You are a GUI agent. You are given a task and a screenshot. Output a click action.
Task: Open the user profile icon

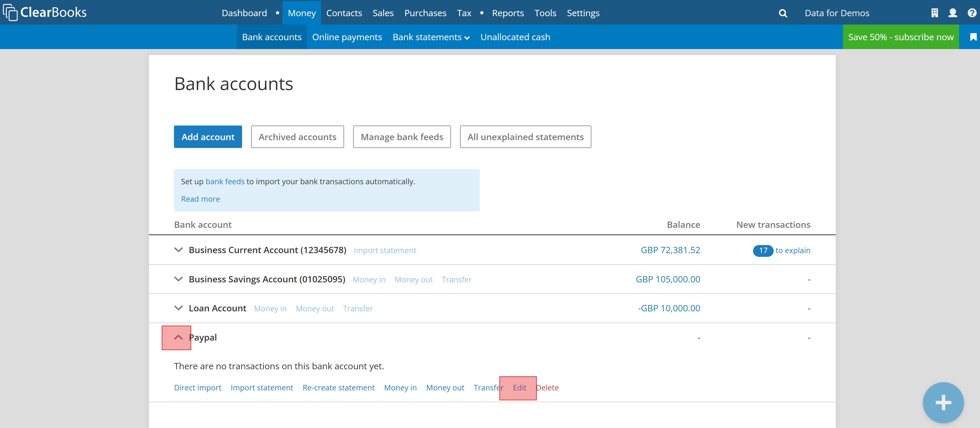[953, 13]
